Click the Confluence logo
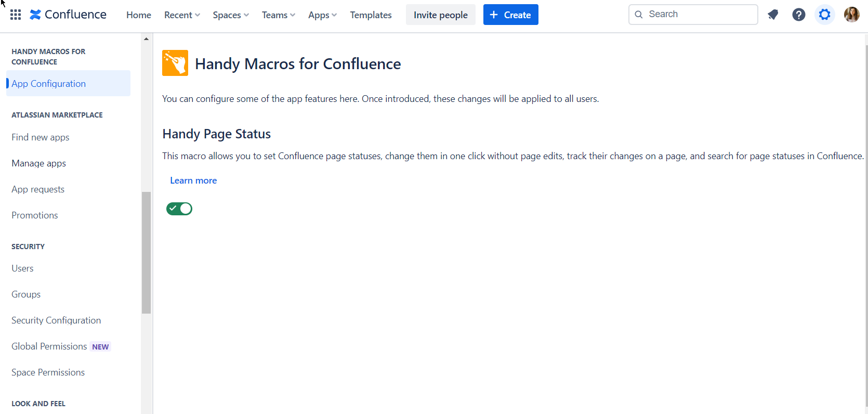This screenshot has width=868, height=414. pyautogui.click(x=68, y=15)
